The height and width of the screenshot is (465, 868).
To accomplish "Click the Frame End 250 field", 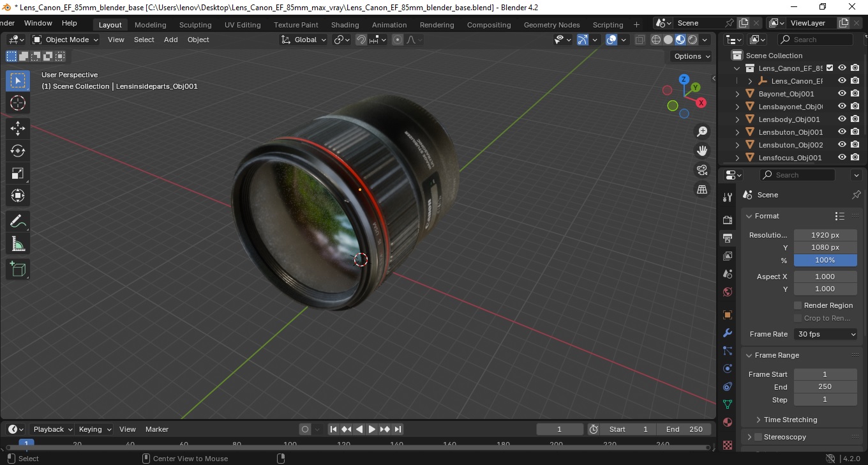I will [825, 386].
